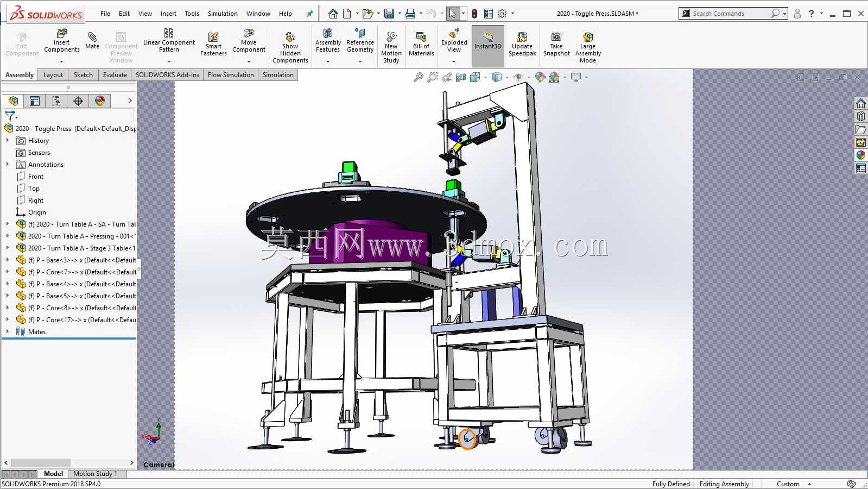Switch to Motion Study 1 tab
868x489 pixels.
tap(95, 474)
